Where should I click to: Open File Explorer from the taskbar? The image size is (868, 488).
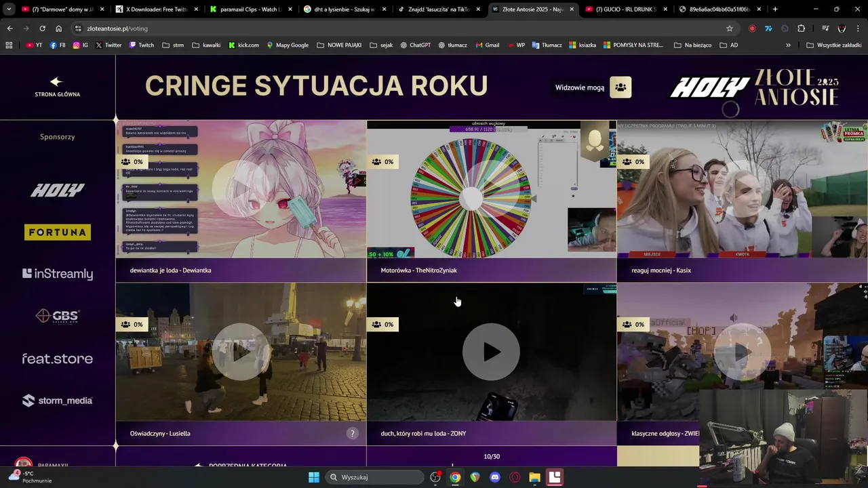[534, 477]
